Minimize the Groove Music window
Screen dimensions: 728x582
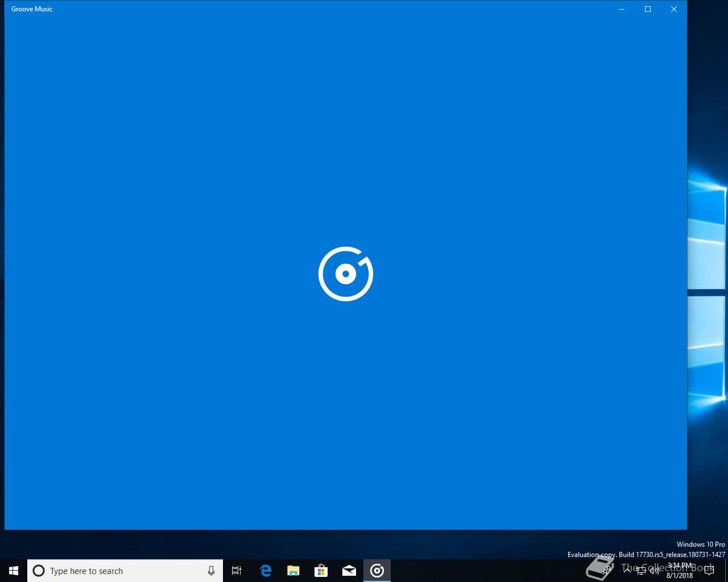coord(622,9)
